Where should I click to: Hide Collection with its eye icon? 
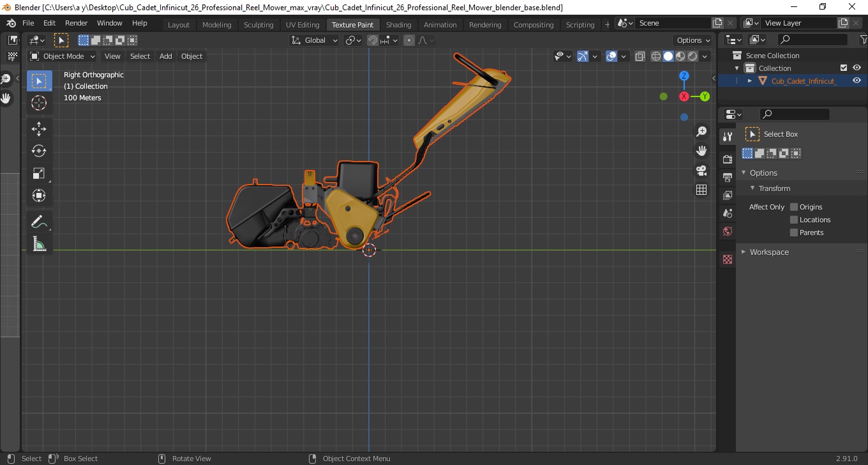857,68
